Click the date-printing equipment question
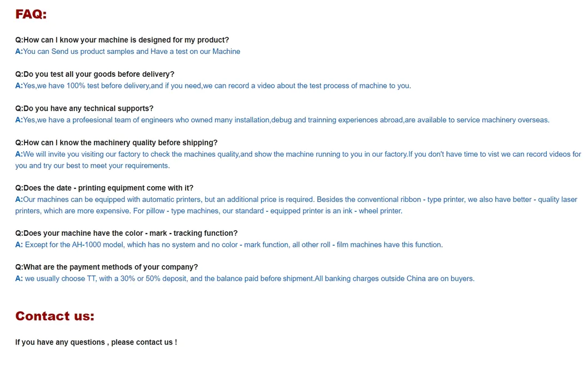Screen dimensions: 588x368 104,188
